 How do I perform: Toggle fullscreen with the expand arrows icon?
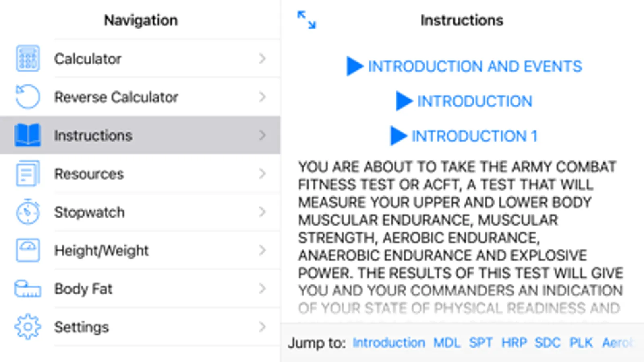pyautogui.click(x=306, y=20)
